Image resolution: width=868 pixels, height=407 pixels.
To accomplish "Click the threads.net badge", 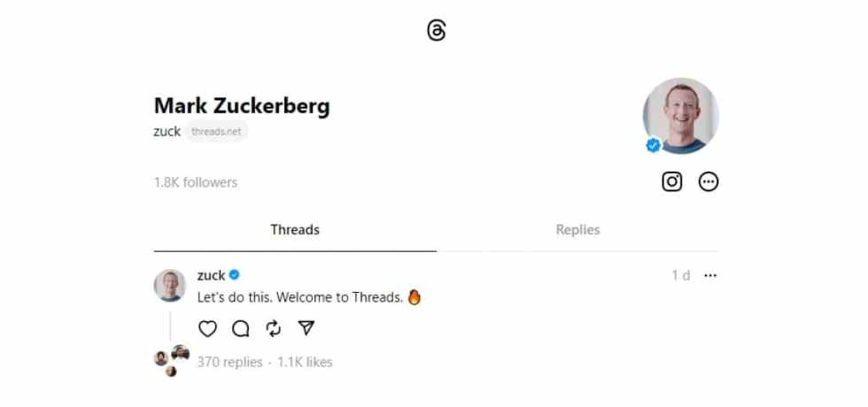I will point(216,132).
